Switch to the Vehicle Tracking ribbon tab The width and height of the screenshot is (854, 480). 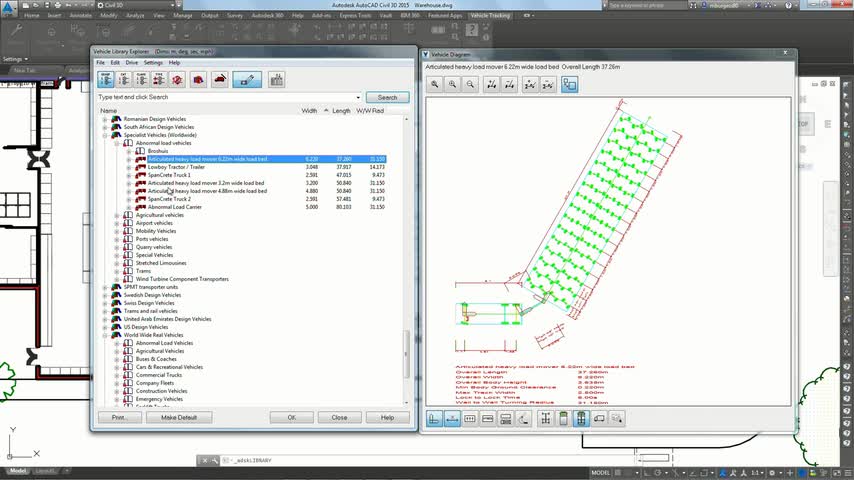490,16
